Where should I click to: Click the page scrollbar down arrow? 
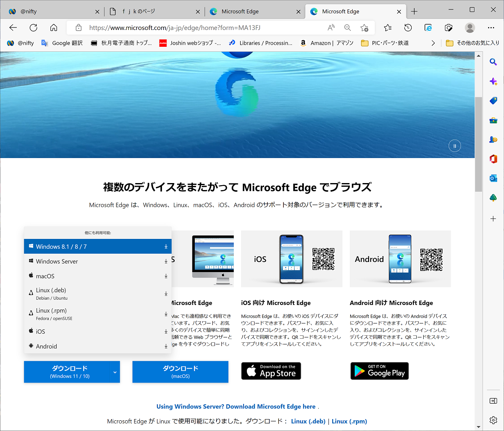point(479,427)
